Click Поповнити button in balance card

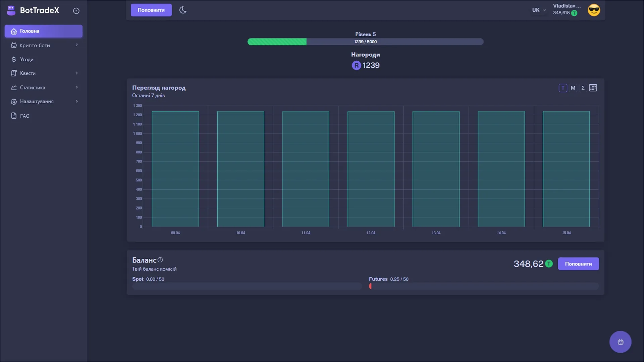tap(578, 264)
